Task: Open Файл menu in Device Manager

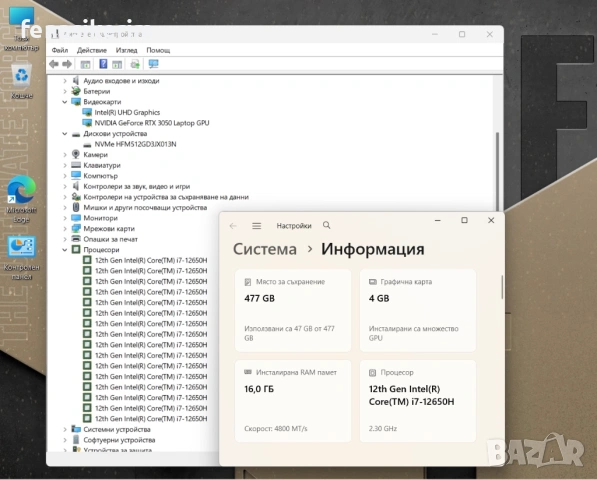Action: 60,50
